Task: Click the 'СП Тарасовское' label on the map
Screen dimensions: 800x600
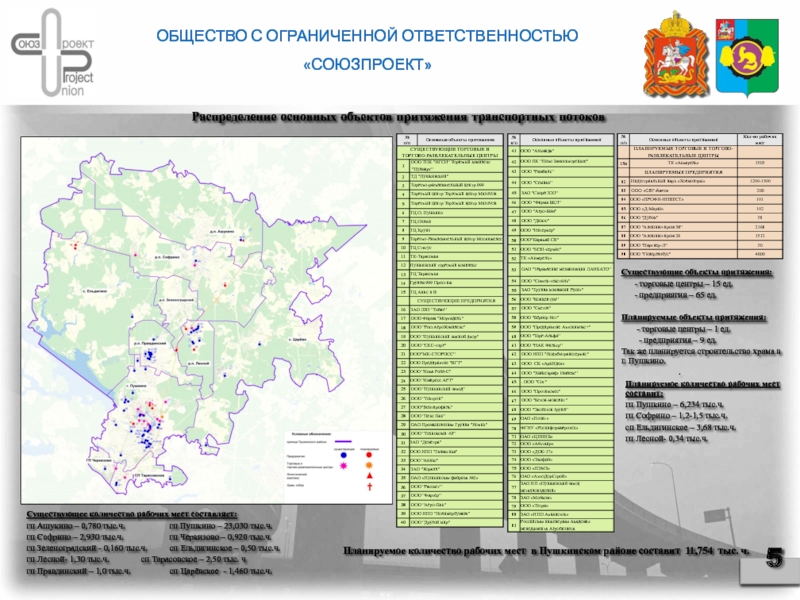Action: click(x=149, y=475)
